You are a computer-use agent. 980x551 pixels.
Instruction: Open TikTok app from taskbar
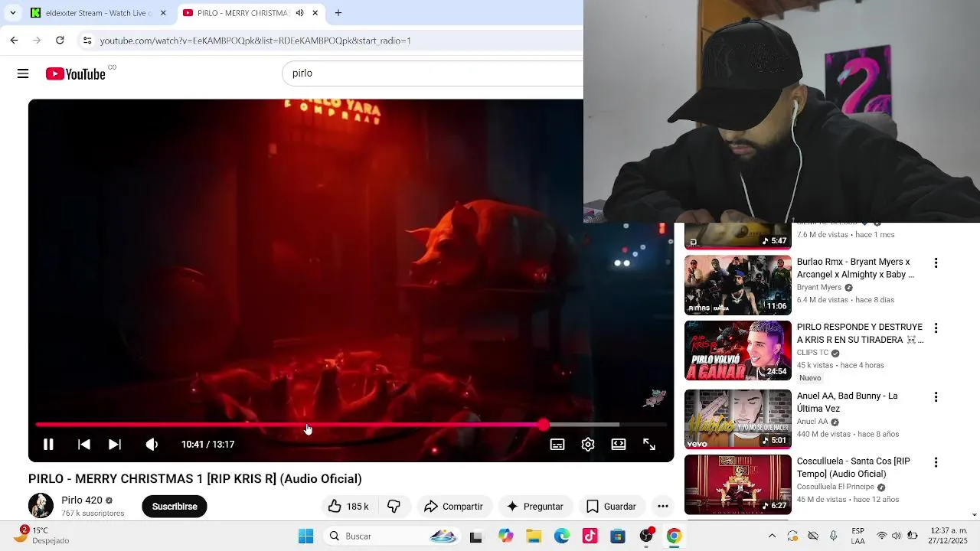tap(590, 536)
